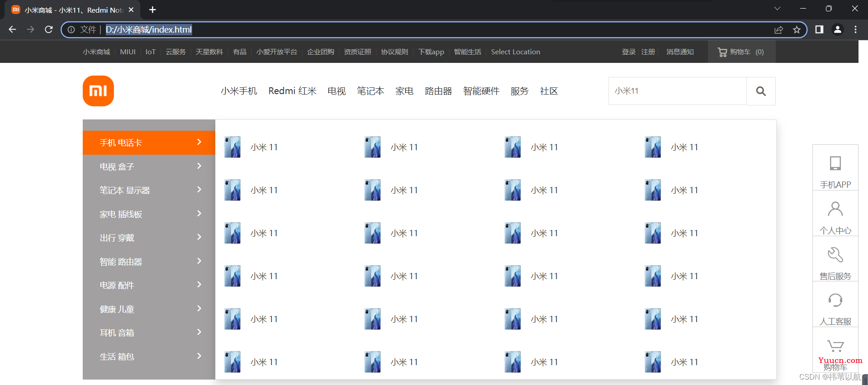Click the browser back arrow
The width and height of the screenshot is (868, 385).
click(12, 29)
